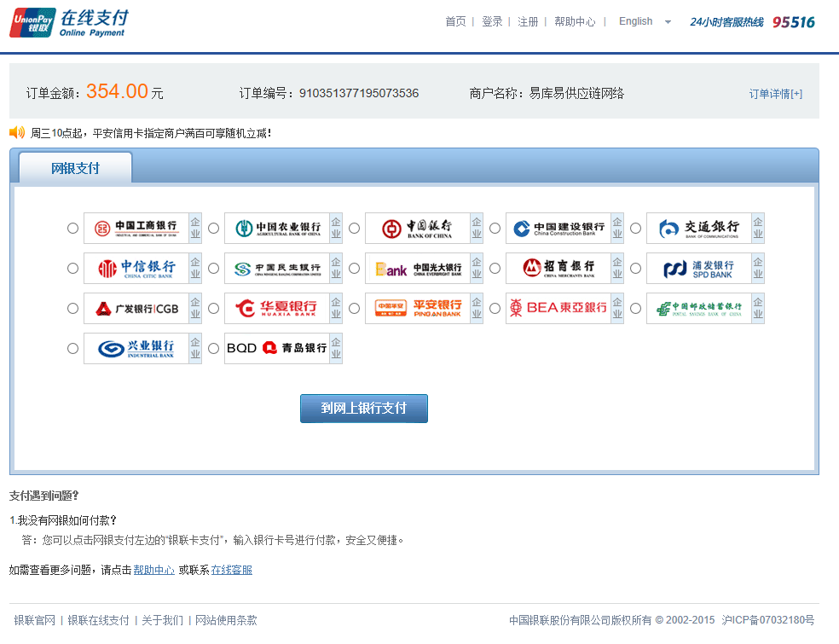Click the China Minsheng Bank (中国民生银行) logo
Image resolution: width=839 pixels, height=644 pixels.
(276, 268)
